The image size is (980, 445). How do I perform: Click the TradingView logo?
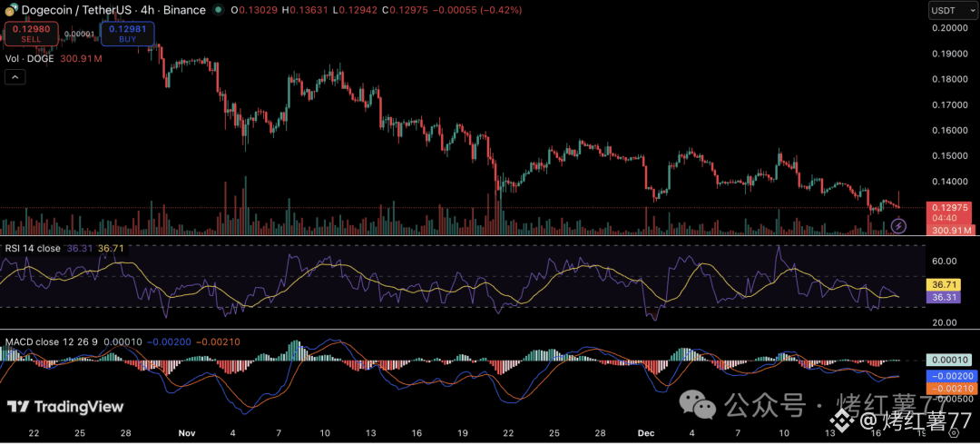pyautogui.click(x=65, y=407)
